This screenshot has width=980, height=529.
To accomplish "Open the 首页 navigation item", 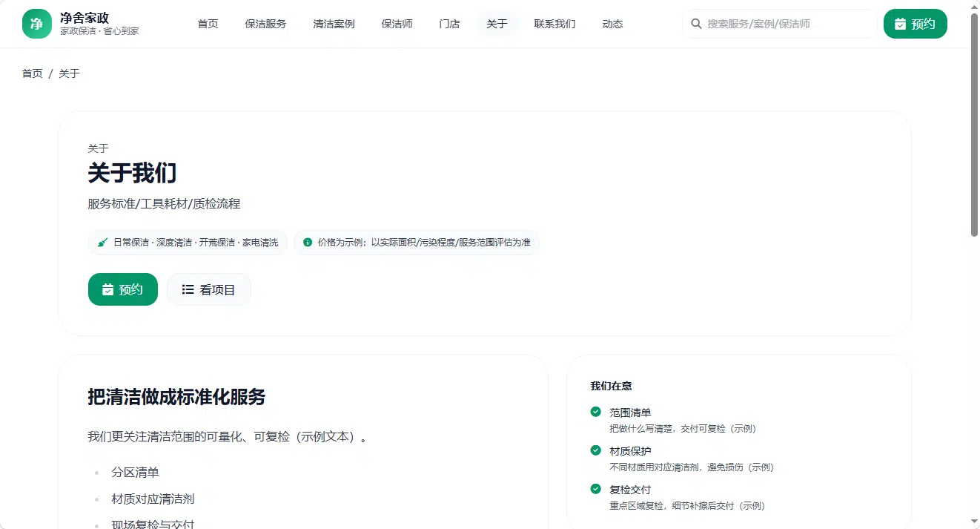I will 208,24.
